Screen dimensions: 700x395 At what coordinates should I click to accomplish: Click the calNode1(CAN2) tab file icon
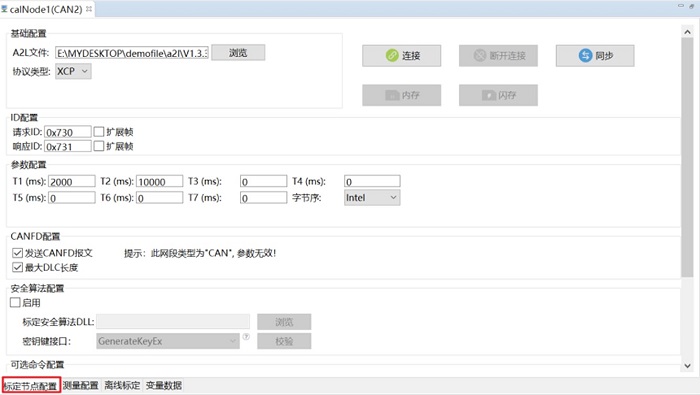point(4,8)
